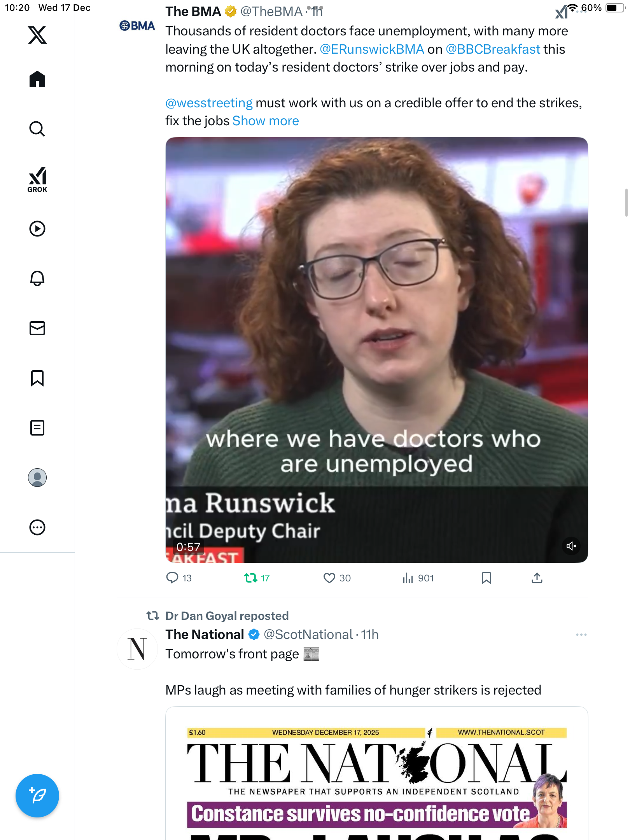
Task: Open the @BBCBreakfast mention link
Action: 493,49
